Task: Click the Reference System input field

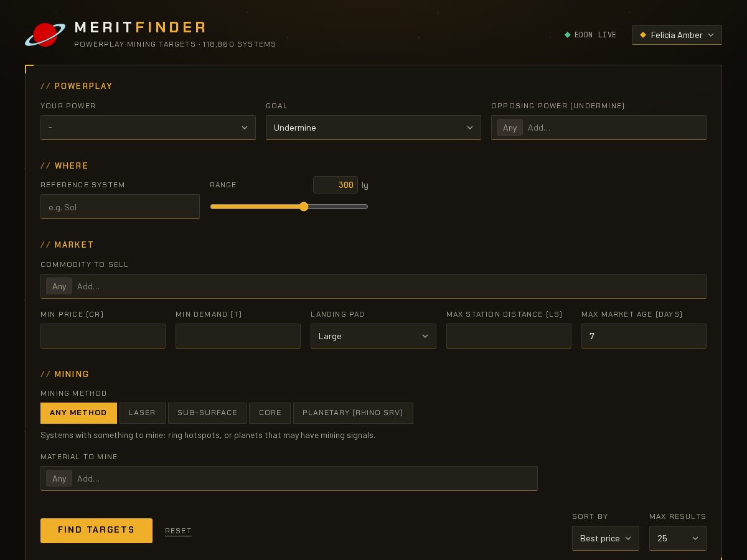Action: click(120, 207)
